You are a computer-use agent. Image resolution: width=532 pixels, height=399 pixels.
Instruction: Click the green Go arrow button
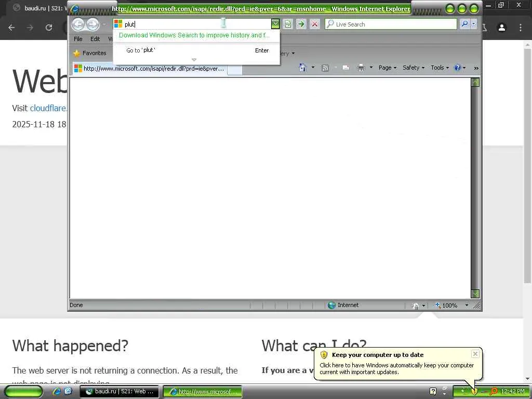coord(301,24)
